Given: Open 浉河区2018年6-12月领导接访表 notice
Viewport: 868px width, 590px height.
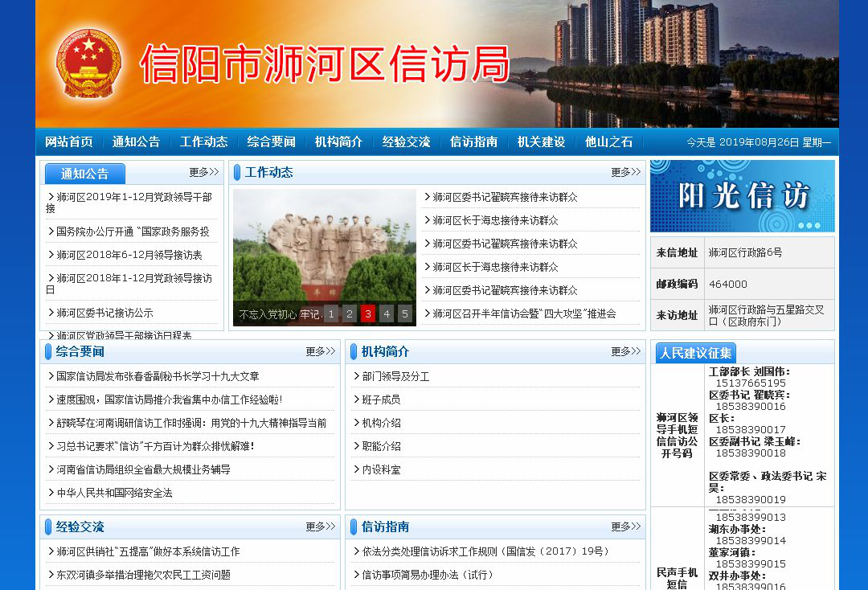Looking at the screenshot, I should click(x=129, y=255).
